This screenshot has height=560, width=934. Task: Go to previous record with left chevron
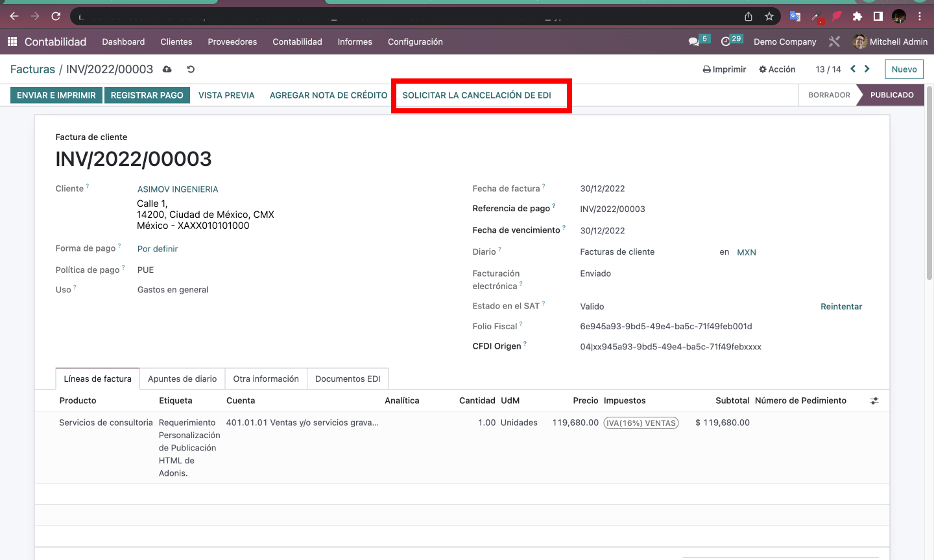coord(853,69)
